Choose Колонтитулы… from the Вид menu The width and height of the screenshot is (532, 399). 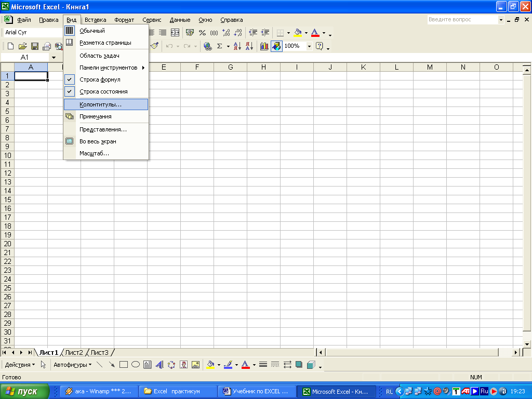click(106, 104)
